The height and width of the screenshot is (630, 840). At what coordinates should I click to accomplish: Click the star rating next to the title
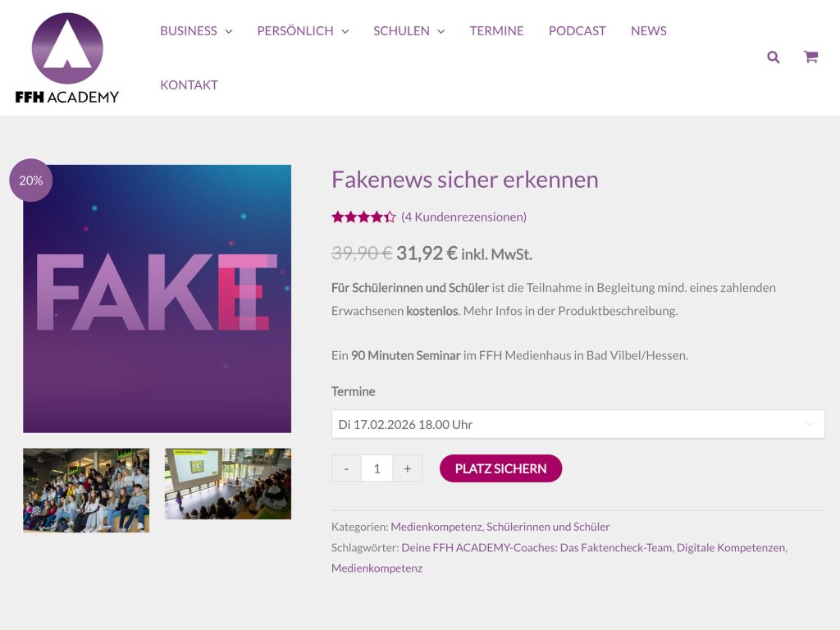[x=361, y=217]
